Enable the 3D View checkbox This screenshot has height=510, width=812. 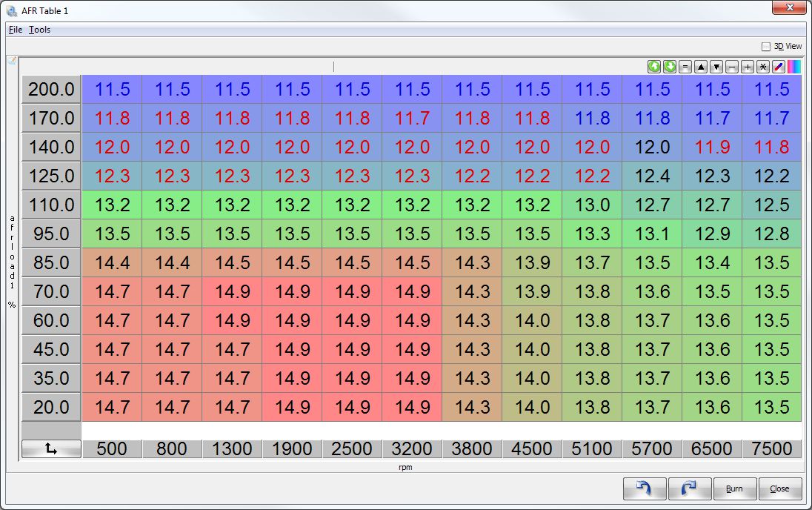click(766, 46)
